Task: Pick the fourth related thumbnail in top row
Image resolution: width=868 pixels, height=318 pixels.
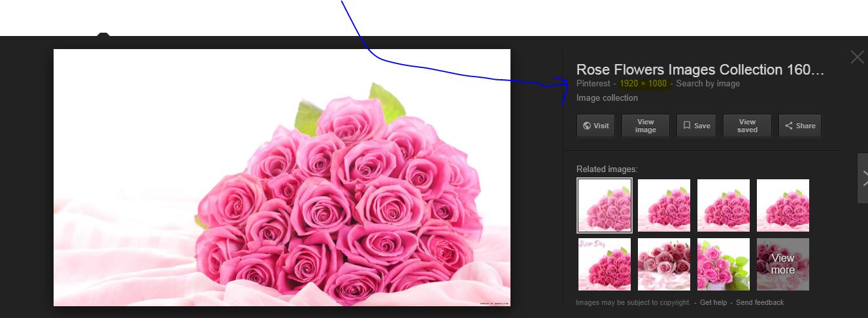Action: [x=783, y=205]
